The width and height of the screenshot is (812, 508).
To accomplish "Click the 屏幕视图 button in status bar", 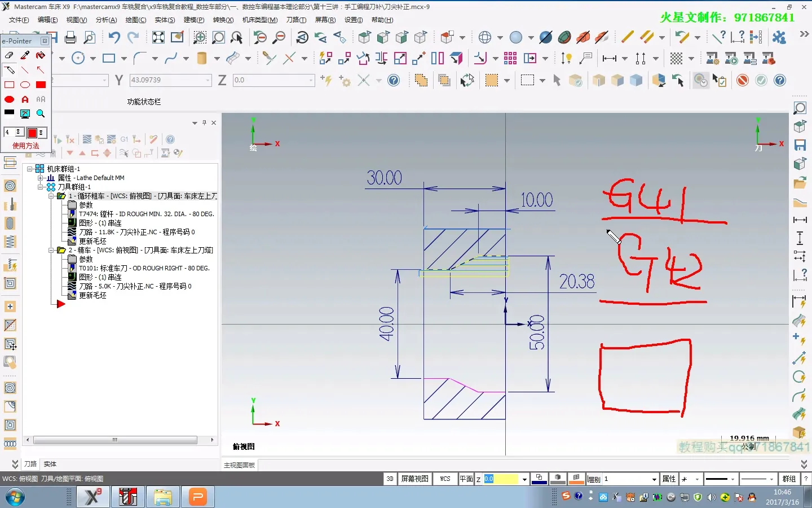I will [414, 479].
